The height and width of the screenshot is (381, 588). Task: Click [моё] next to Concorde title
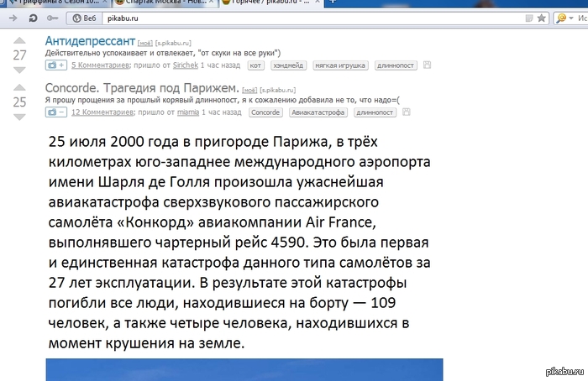(249, 90)
